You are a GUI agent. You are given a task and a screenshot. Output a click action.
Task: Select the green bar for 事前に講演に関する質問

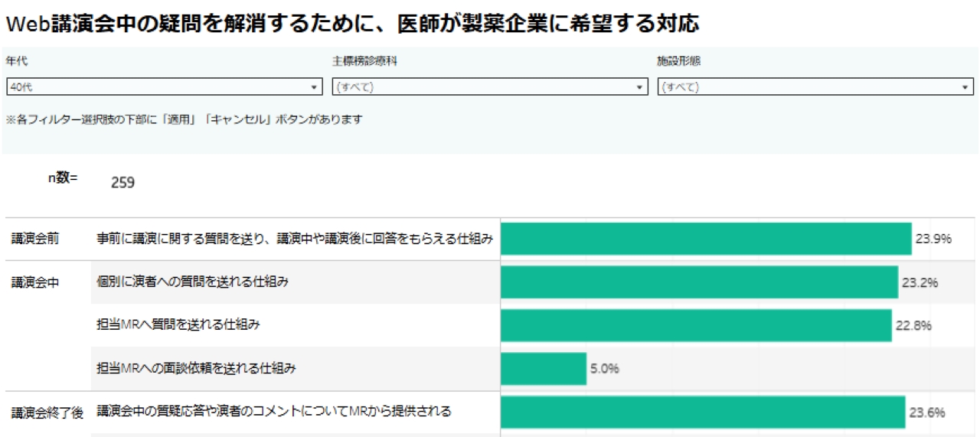pos(705,239)
